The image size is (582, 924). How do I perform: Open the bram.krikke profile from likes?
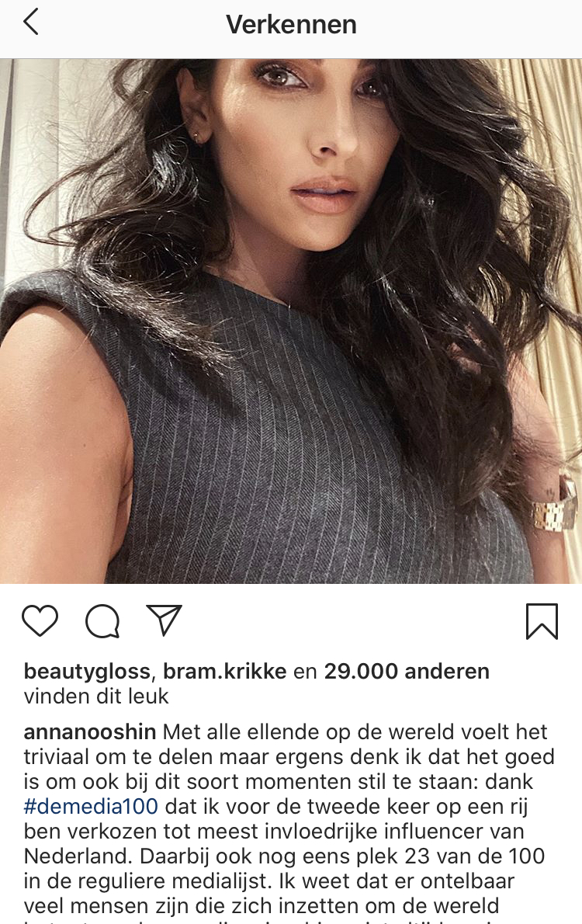tap(224, 671)
